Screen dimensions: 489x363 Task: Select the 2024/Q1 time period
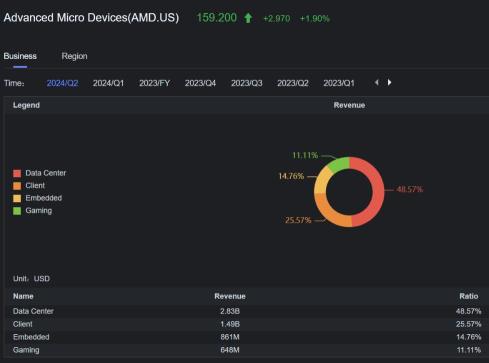(108, 83)
